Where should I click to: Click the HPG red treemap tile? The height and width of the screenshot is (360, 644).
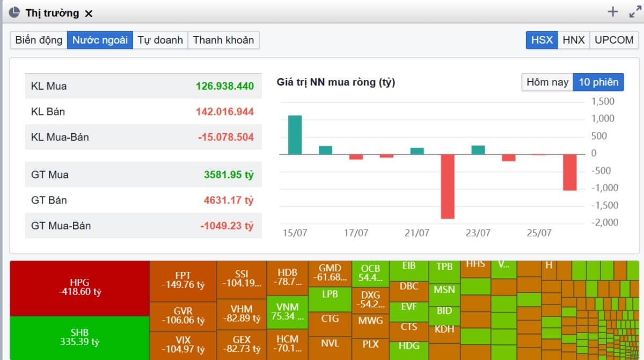pos(79,287)
